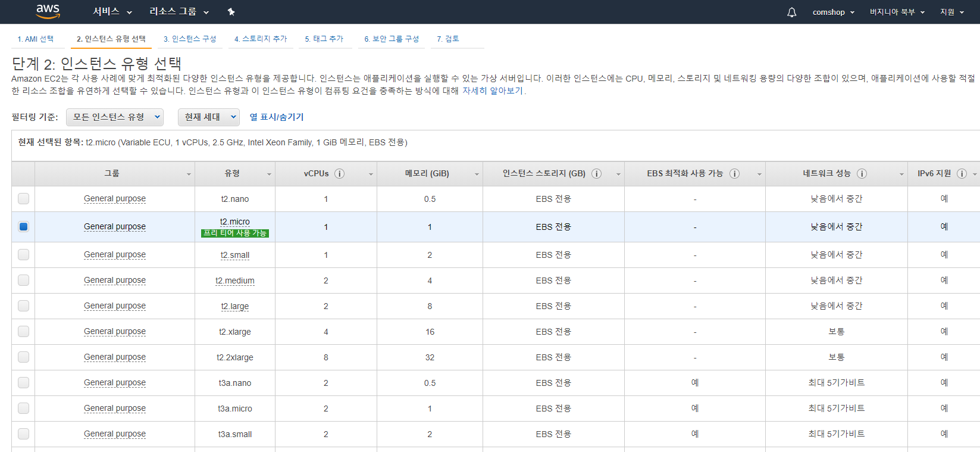The image size is (980, 452).
Task: Open the comshop account dropdown
Action: click(834, 12)
